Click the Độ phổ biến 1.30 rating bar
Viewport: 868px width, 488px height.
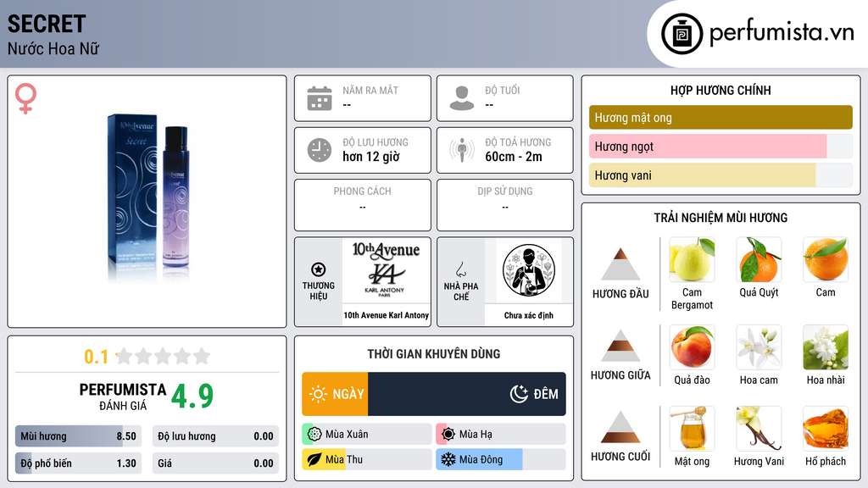[78, 463]
